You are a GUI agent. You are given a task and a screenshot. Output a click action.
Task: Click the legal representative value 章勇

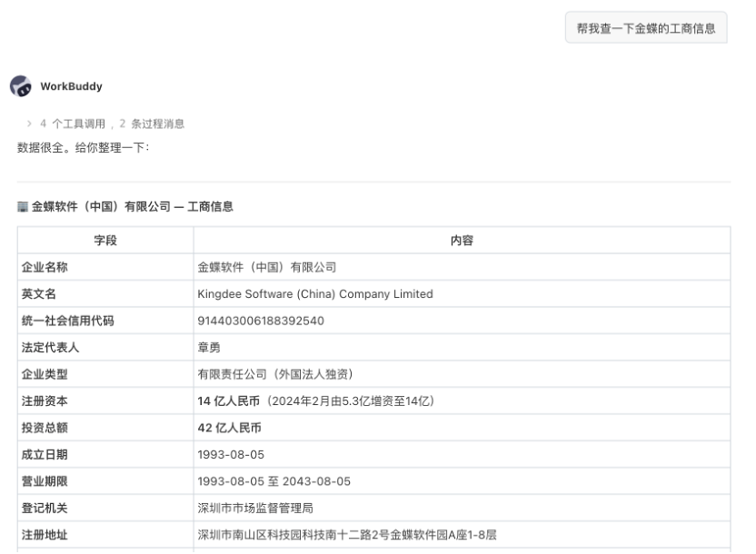click(x=209, y=347)
